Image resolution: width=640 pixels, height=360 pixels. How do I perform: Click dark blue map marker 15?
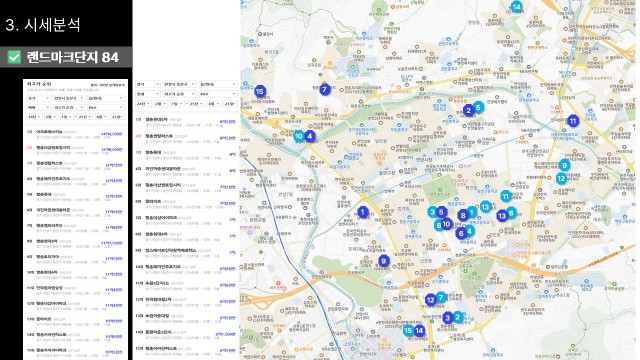click(260, 91)
